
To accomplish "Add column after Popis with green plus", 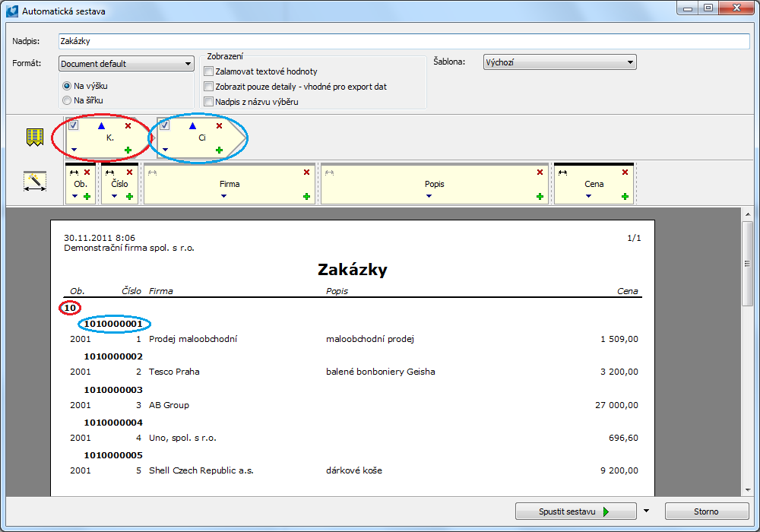I will pos(540,196).
